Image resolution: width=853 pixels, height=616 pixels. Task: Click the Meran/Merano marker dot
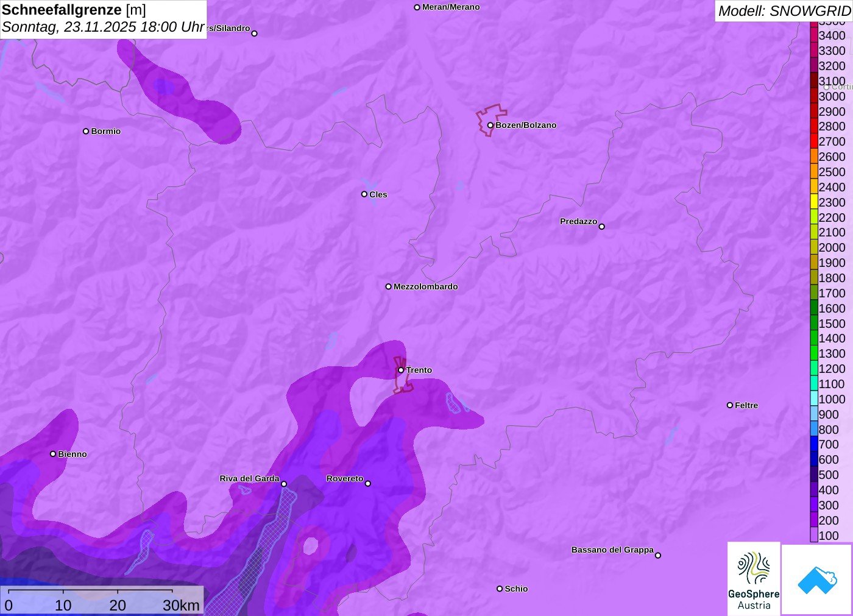tap(417, 7)
